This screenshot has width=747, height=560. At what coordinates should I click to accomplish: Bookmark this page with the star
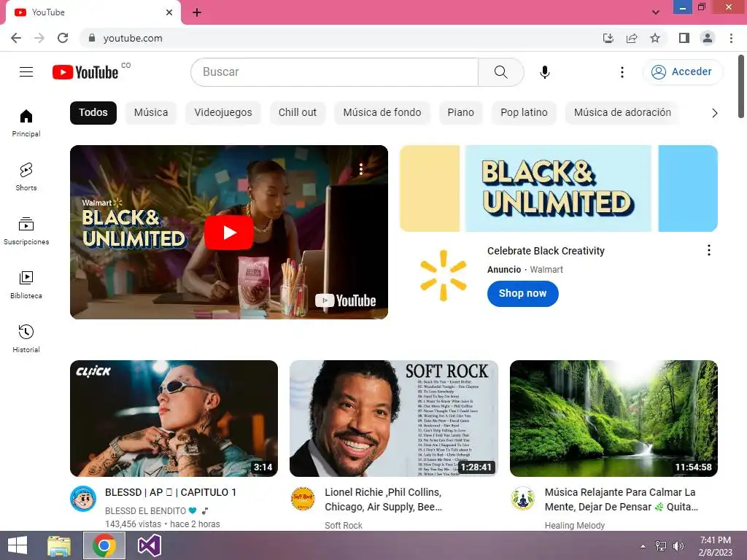pyautogui.click(x=655, y=38)
